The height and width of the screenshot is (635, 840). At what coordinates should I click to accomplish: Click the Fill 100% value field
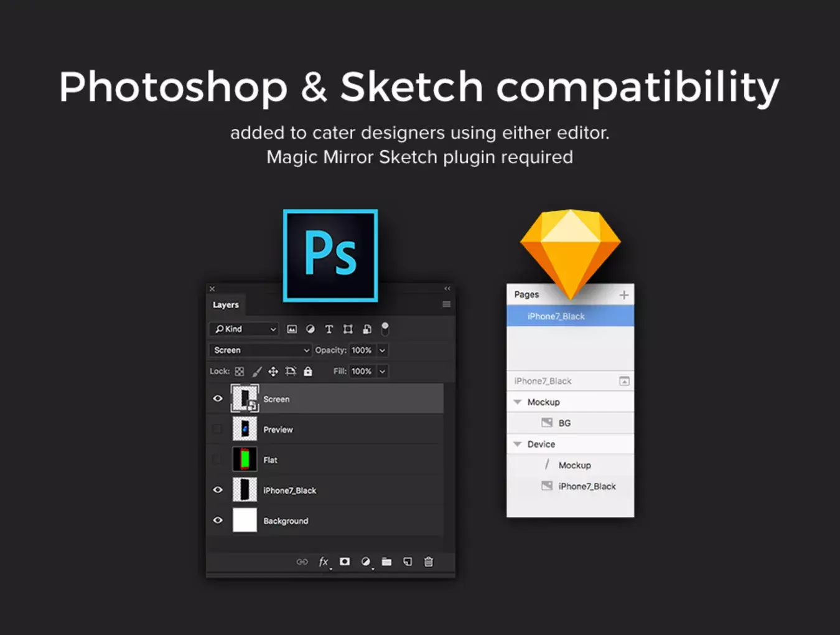(x=362, y=372)
